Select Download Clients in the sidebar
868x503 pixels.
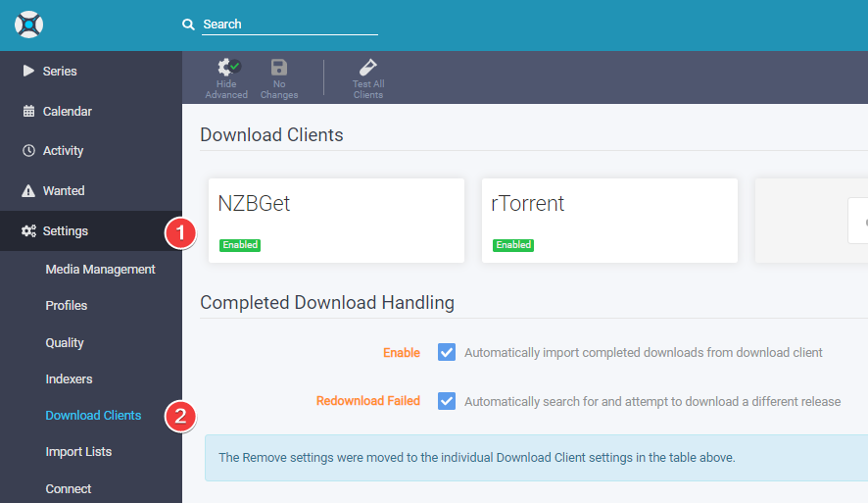point(93,416)
